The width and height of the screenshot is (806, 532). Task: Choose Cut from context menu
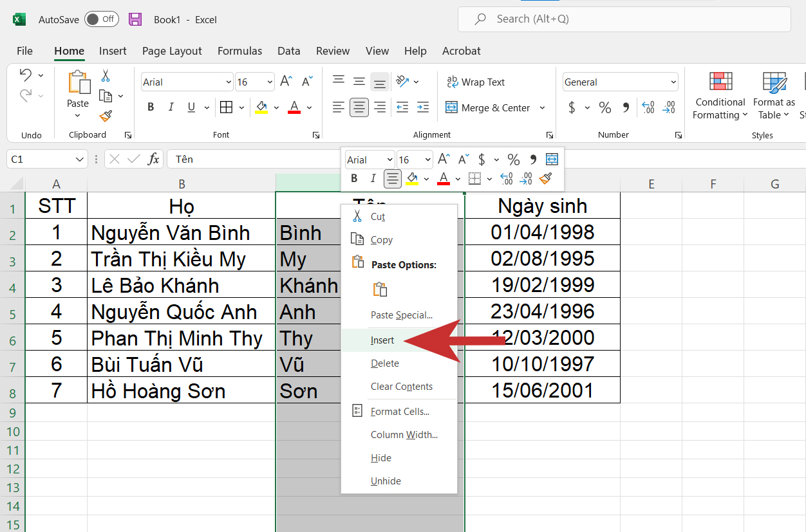click(399, 217)
